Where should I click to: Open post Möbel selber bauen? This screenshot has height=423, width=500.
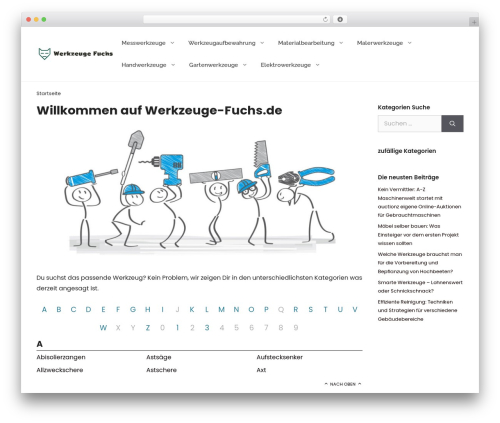[418, 235]
